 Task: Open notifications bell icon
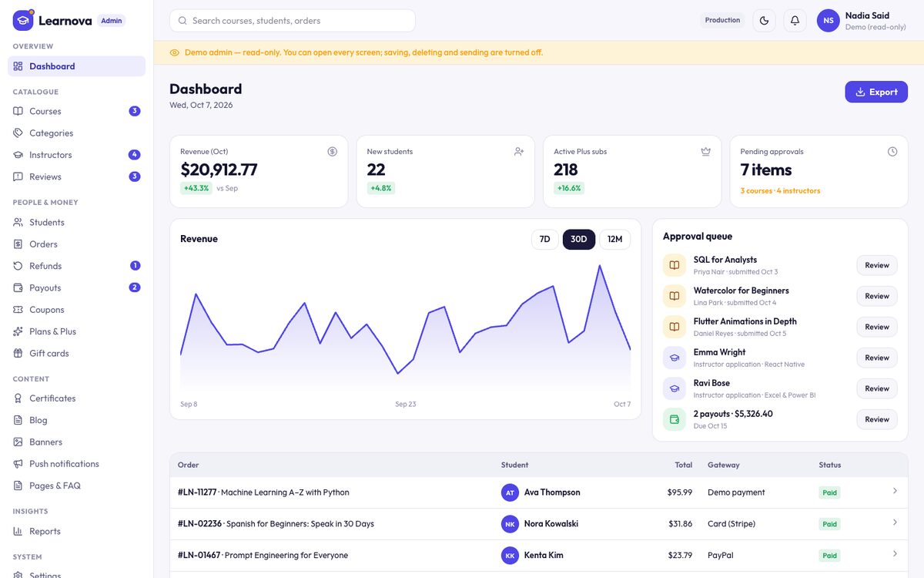coord(795,21)
